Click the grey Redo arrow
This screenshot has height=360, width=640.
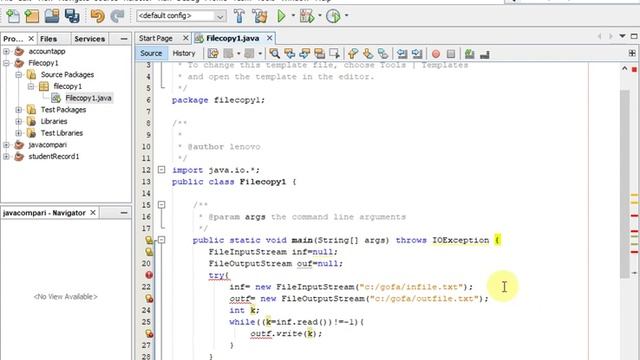point(117,16)
